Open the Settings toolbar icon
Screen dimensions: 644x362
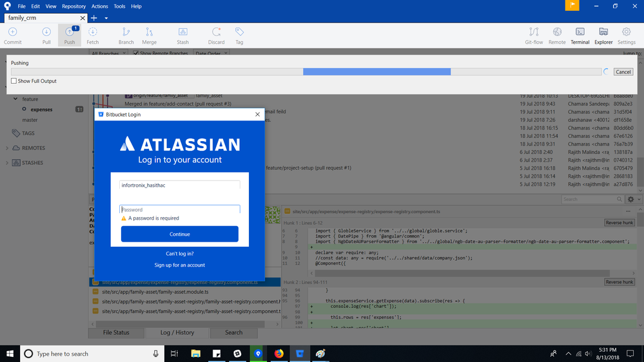pos(627,35)
